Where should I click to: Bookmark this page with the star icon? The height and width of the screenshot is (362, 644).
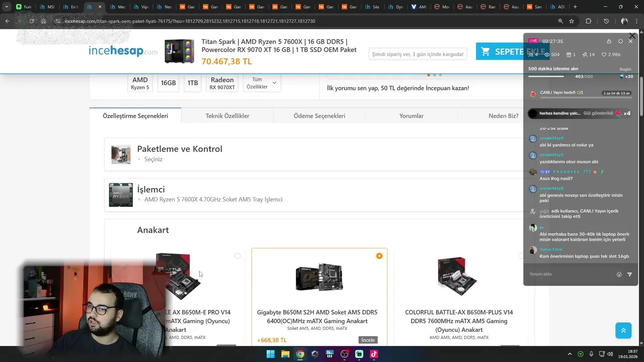572,21
